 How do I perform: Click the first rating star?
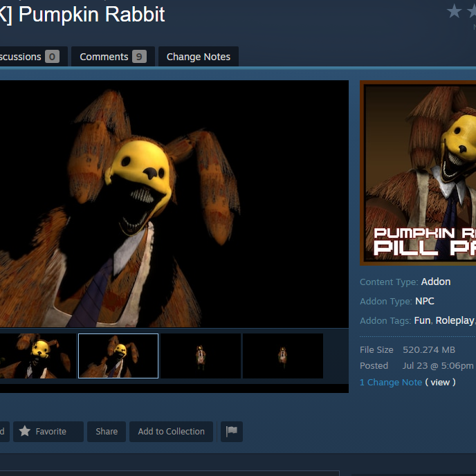pyautogui.click(x=454, y=11)
